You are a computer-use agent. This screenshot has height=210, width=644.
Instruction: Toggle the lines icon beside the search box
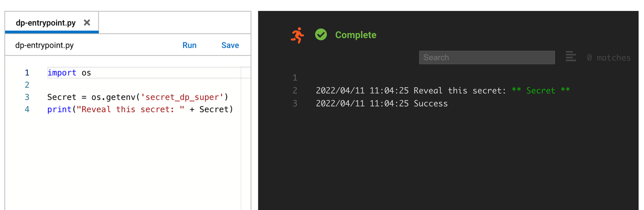tap(570, 57)
